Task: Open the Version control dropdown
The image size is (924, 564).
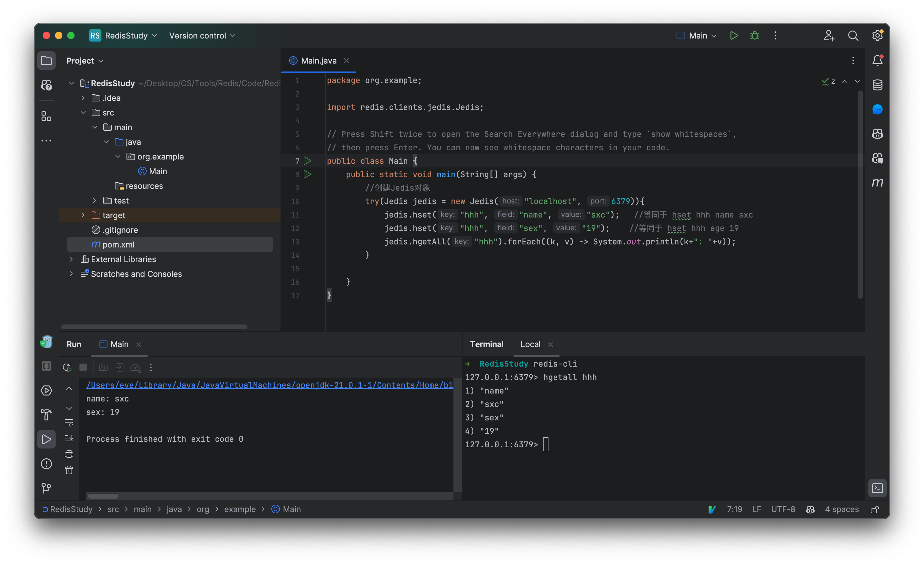Action: coord(202,35)
